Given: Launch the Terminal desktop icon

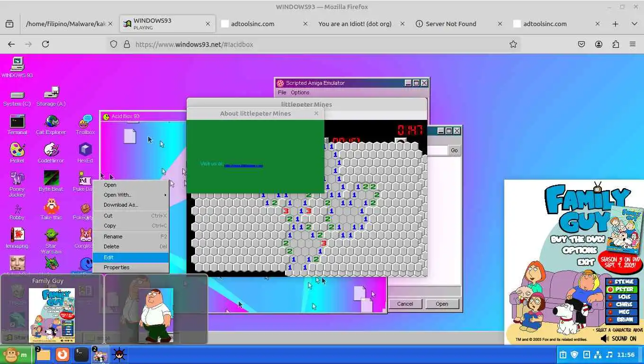Looking at the screenshot, I should tap(17, 125).
